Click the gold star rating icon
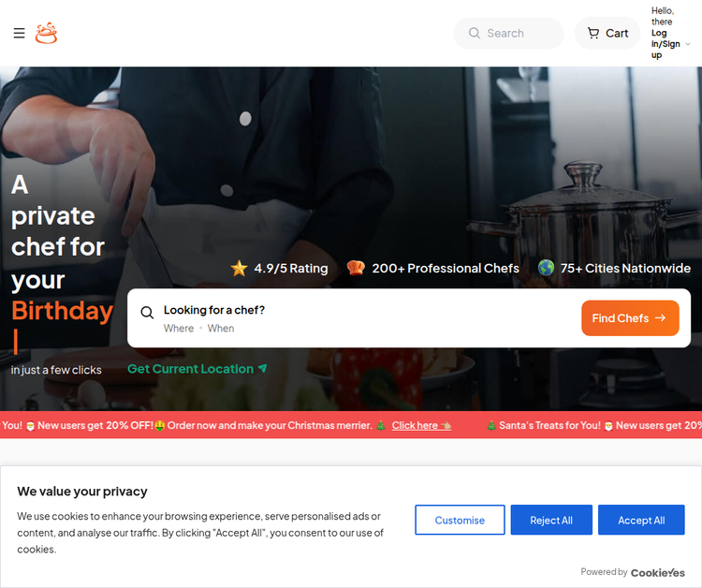702x588 pixels. (x=239, y=268)
